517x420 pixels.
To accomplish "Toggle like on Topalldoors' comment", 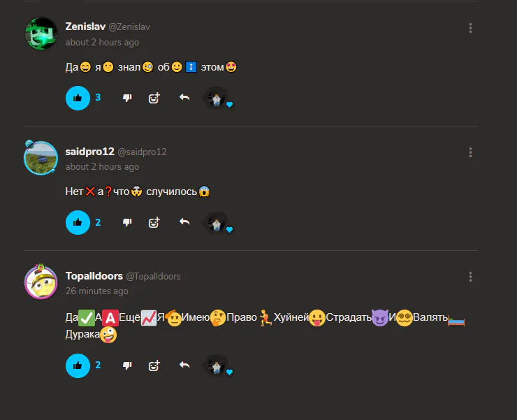I will [78, 365].
